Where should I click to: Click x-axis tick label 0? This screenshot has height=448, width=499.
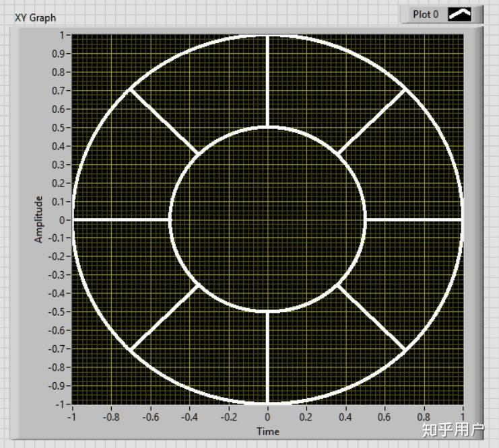(x=267, y=416)
